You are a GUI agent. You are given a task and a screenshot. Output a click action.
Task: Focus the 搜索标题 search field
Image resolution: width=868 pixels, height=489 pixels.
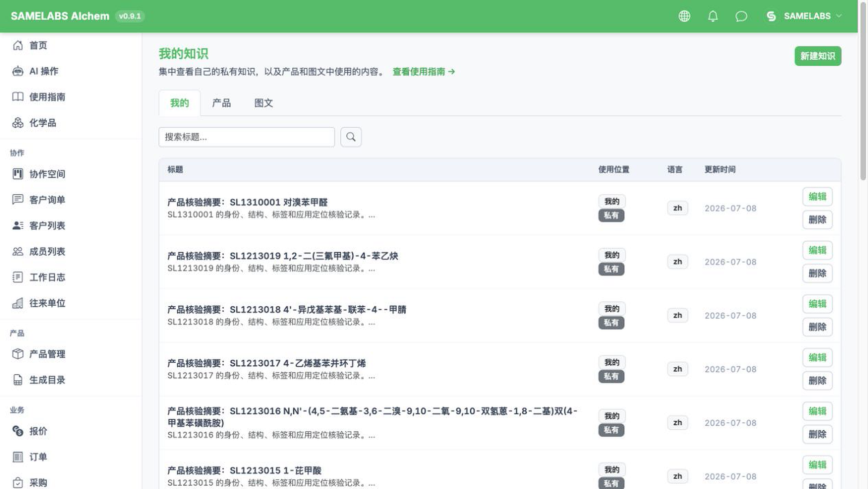coord(246,137)
